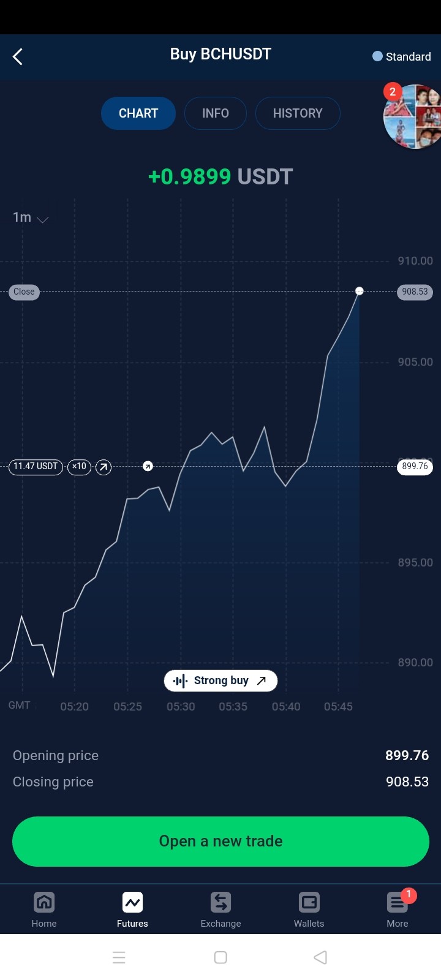The width and height of the screenshot is (441, 980).
Task: Select the ×10 leverage badge
Action: tap(79, 467)
